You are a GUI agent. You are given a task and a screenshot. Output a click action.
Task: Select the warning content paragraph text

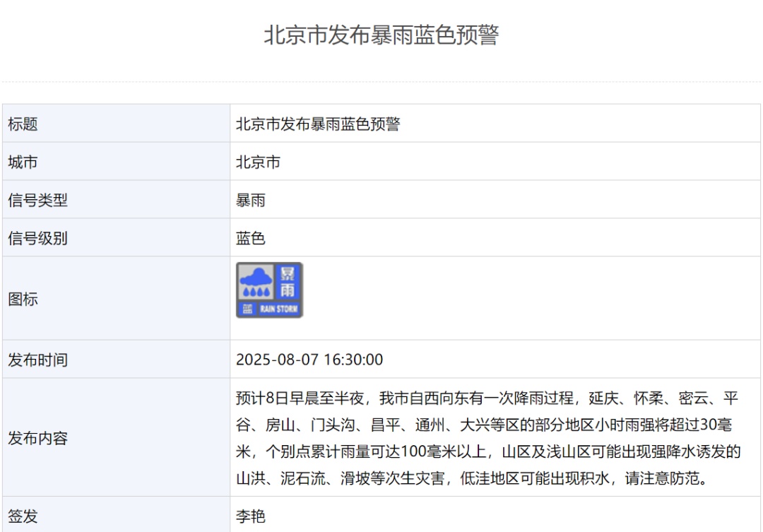click(x=487, y=438)
